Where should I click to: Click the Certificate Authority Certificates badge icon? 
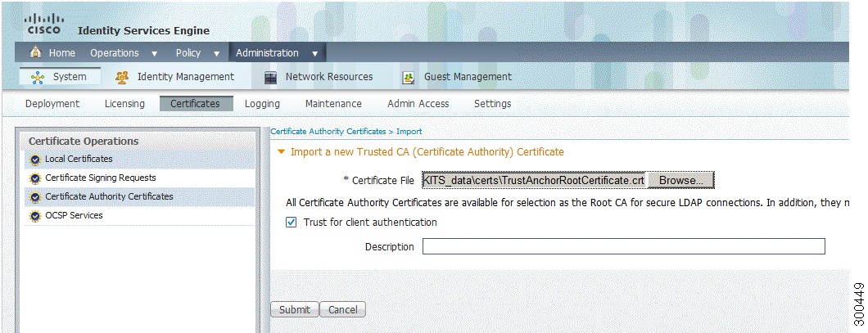click(x=36, y=197)
